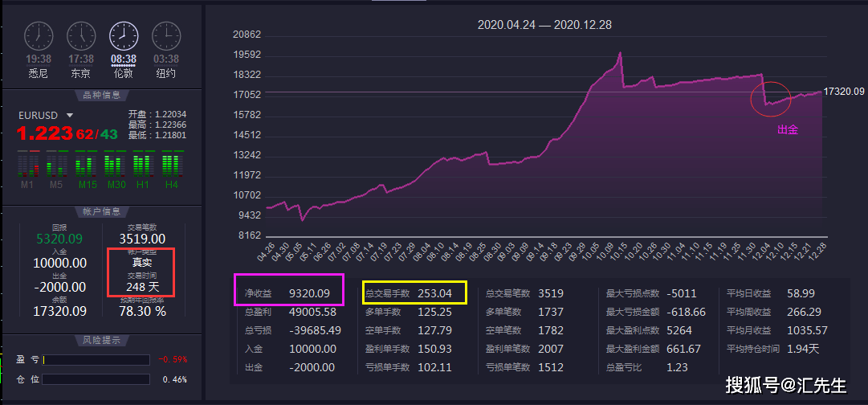Image resolution: width=868 pixels, height=405 pixels.
Task: Open the EURUSD symbol dropdown arrow
Action: tap(70, 115)
